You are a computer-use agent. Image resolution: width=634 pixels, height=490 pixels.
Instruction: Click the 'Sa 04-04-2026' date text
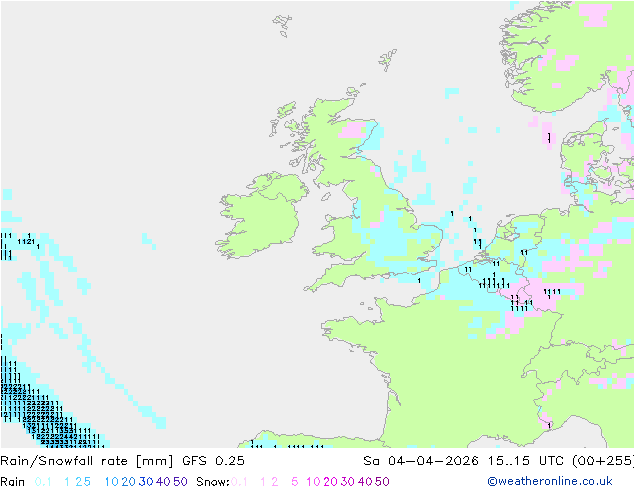(421, 461)
